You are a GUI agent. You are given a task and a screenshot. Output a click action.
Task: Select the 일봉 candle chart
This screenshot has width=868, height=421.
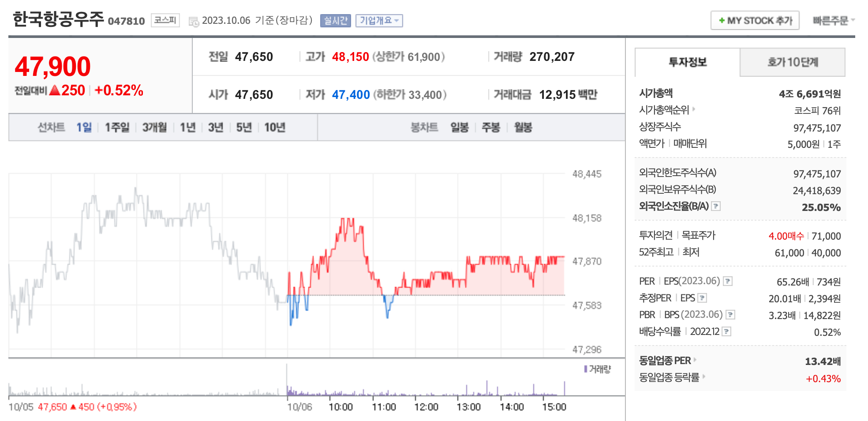coord(460,128)
